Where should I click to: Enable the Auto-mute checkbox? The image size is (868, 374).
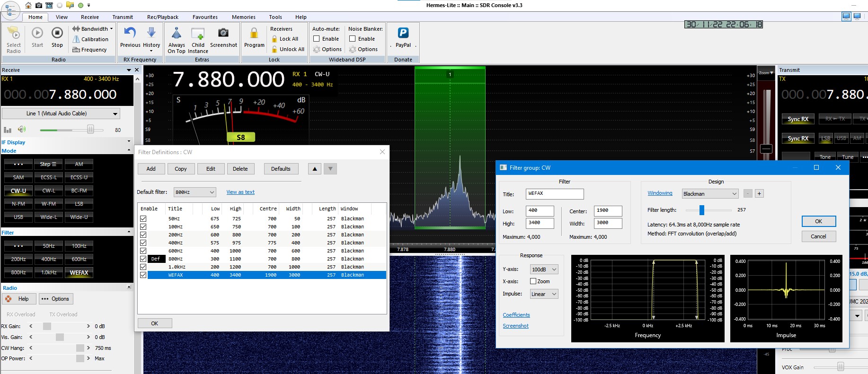click(317, 39)
